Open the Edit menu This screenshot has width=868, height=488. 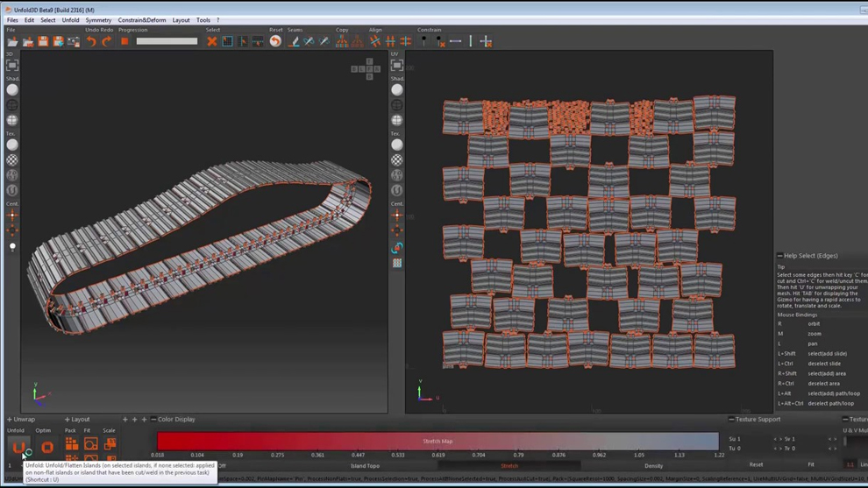coord(29,20)
